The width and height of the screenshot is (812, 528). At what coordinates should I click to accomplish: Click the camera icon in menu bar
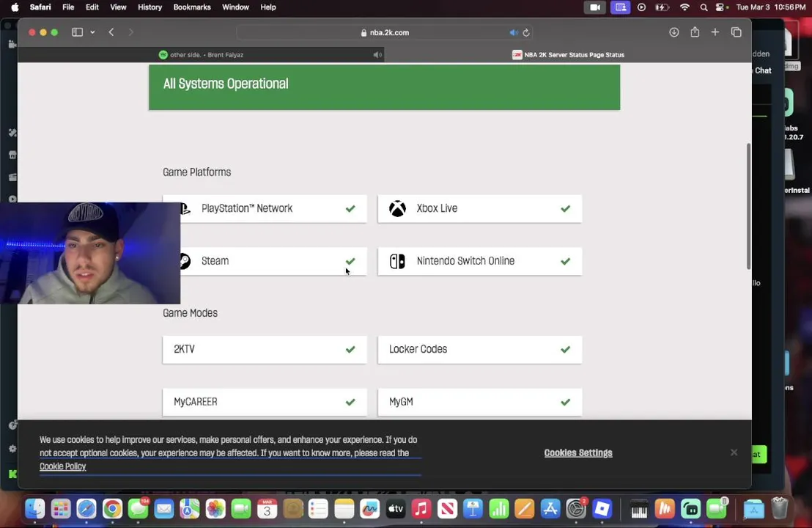point(594,7)
